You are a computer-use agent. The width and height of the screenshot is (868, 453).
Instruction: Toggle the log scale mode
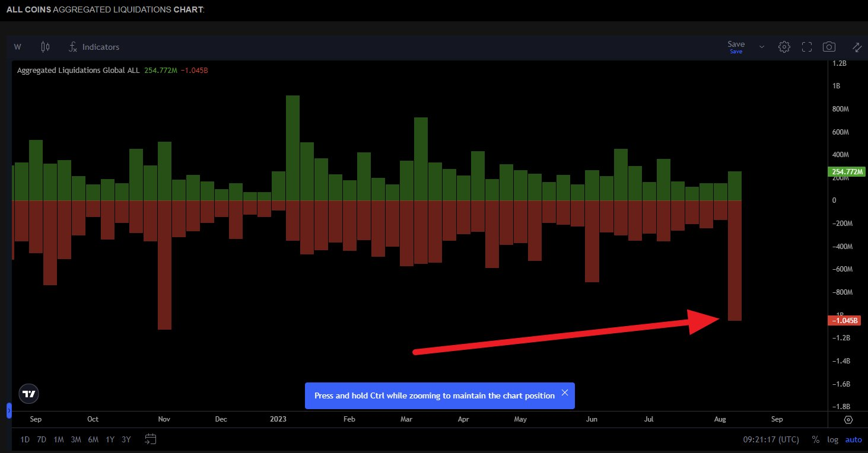(x=833, y=439)
